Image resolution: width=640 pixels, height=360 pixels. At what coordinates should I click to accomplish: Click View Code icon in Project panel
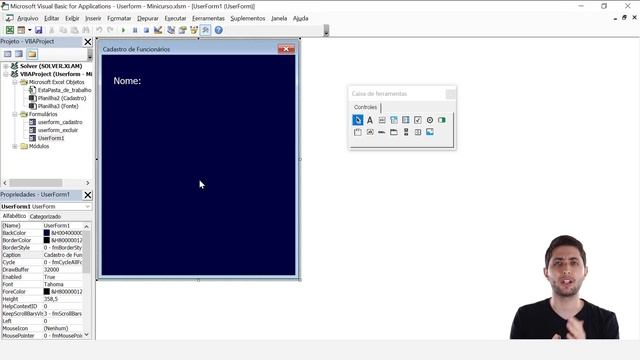[x=7, y=54]
